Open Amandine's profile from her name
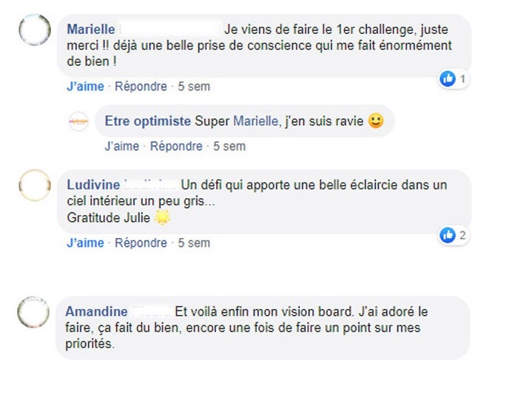 click(x=95, y=311)
